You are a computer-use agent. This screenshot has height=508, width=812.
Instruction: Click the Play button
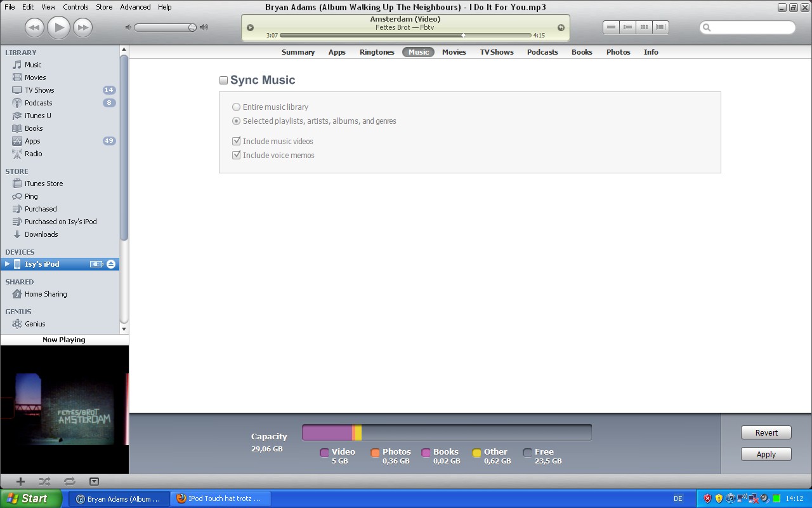click(x=58, y=27)
